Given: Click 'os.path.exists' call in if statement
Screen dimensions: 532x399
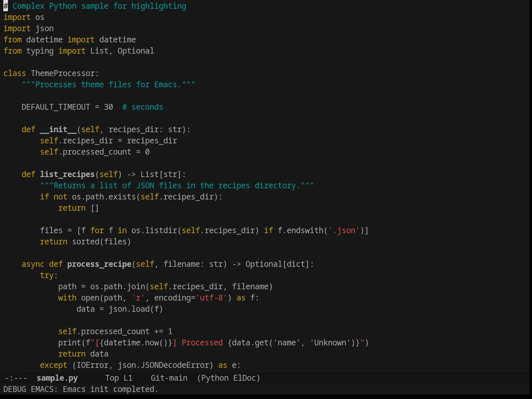Looking at the screenshot, I should tap(104, 197).
